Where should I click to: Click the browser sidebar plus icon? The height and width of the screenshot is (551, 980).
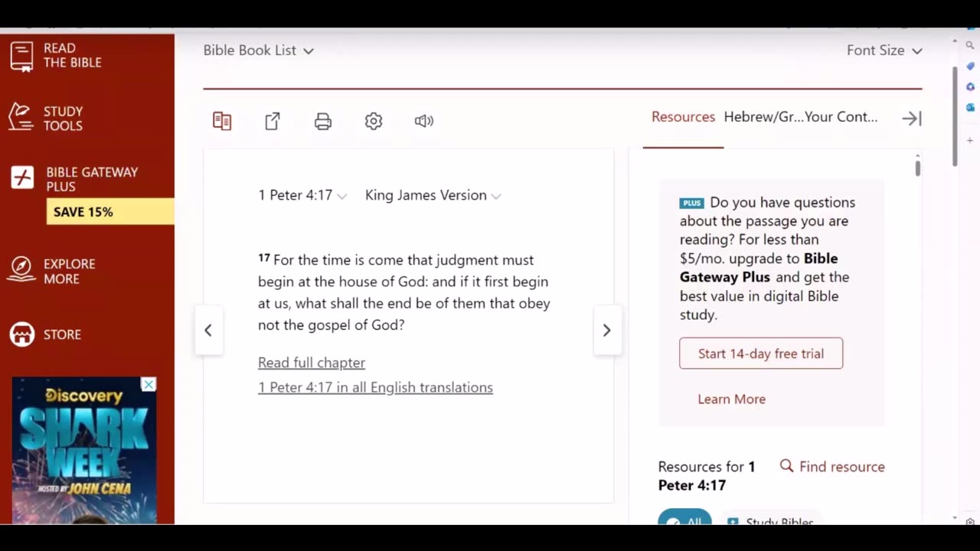(x=970, y=141)
